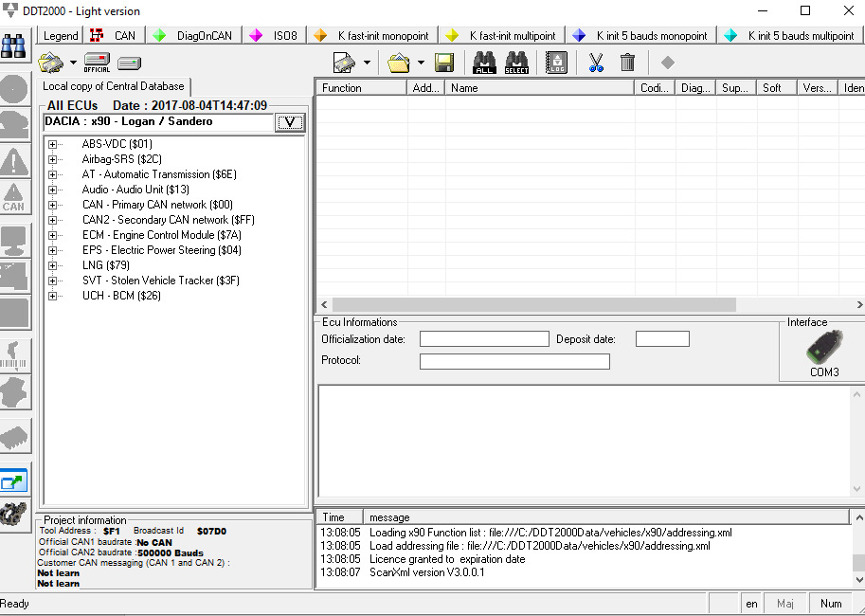This screenshot has width=865, height=616.
Task: Click the Function column header
Action: tap(362, 88)
